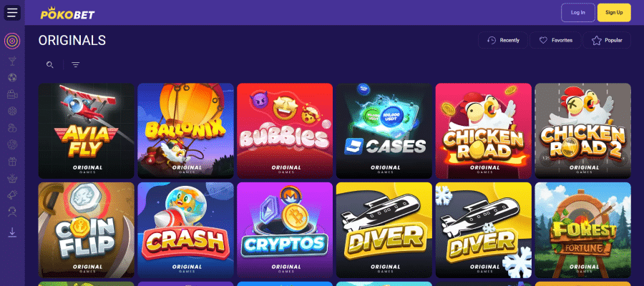Click the crown VIP icon
The image size is (644, 286).
tap(12, 178)
